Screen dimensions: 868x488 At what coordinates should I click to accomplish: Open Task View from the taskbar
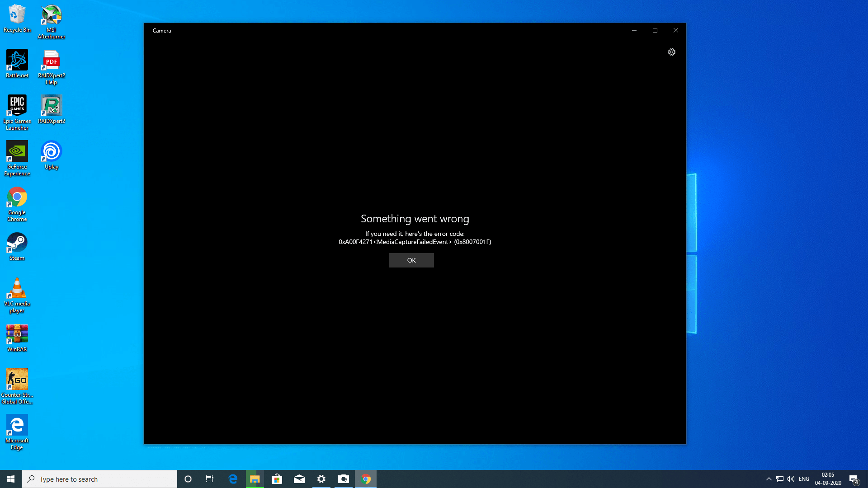(x=210, y=479)
